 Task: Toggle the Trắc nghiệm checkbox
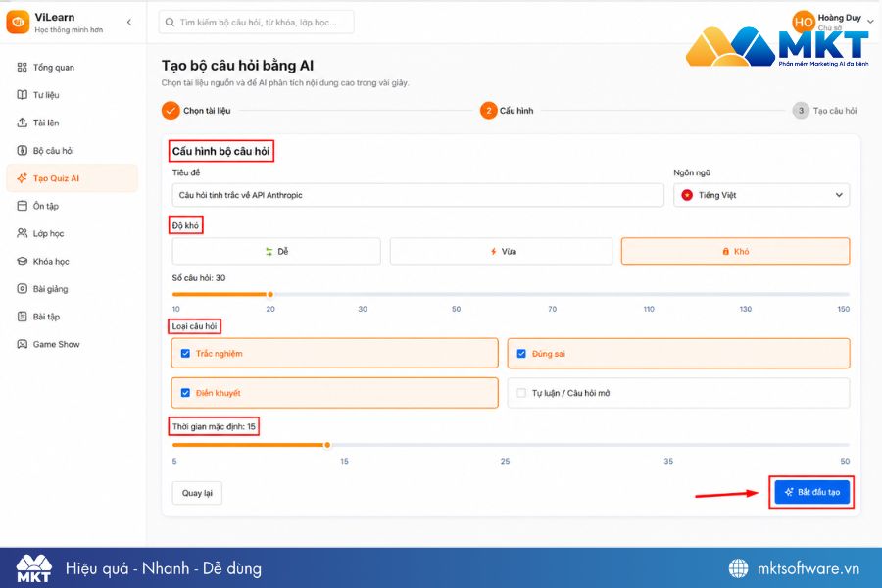coord(185,354)
